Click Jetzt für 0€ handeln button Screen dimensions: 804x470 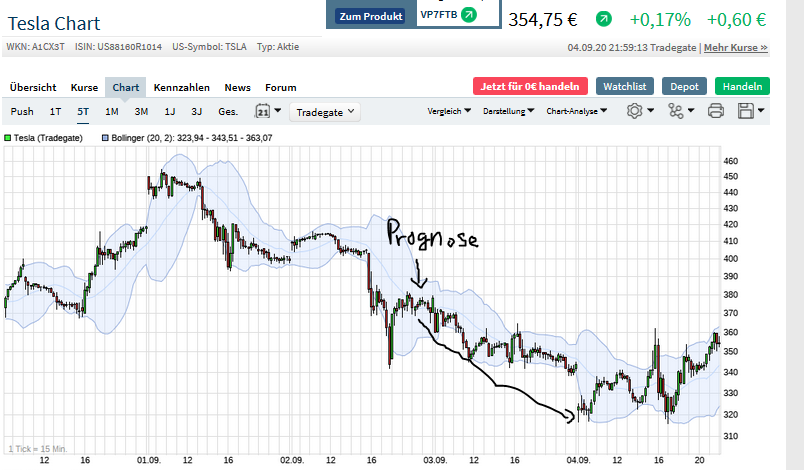click(530, 86)
